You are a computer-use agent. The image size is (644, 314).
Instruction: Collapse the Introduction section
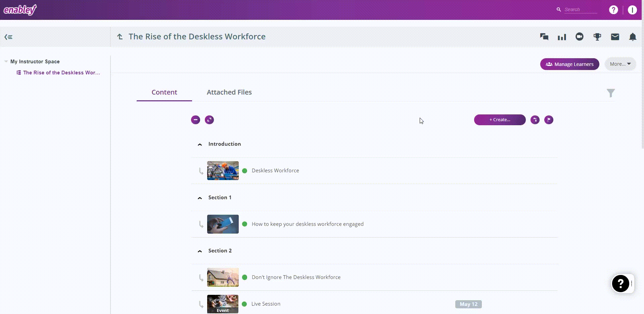200,144
